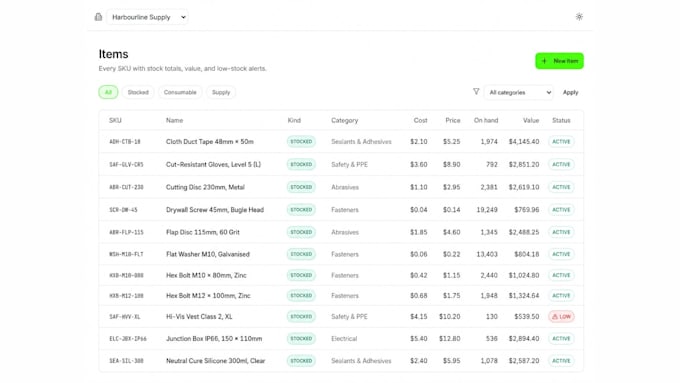Open Neutral Cure Silicone 300ml, Clear item
Screen dimensions: 680x383
click(216, 360)
